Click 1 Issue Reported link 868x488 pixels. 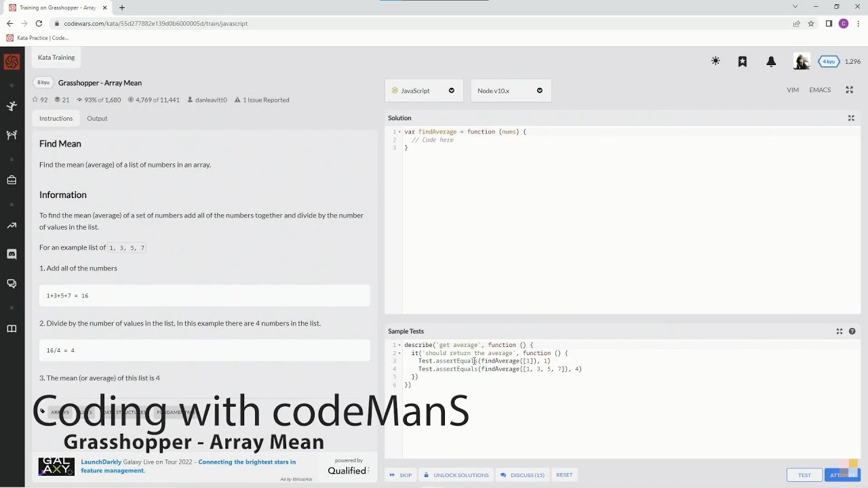coord(262,100)
